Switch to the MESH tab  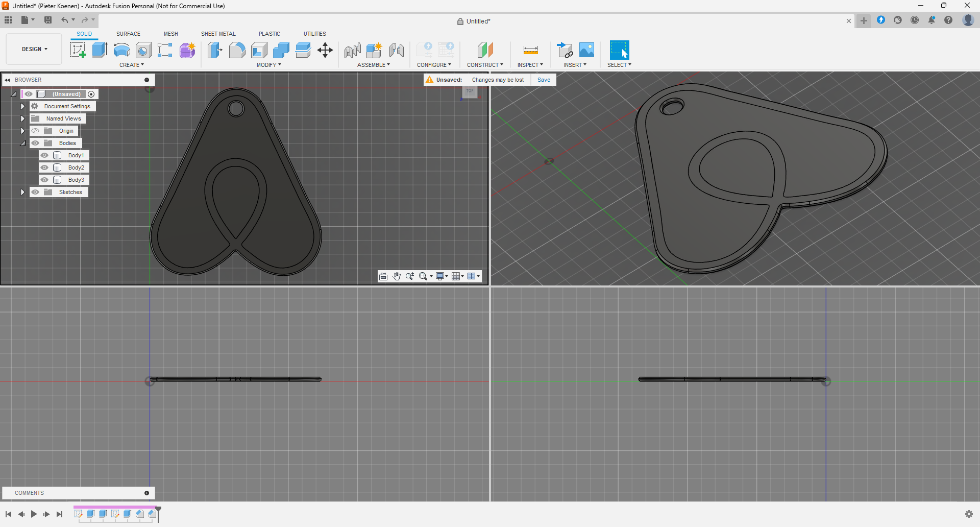[171, 34]
